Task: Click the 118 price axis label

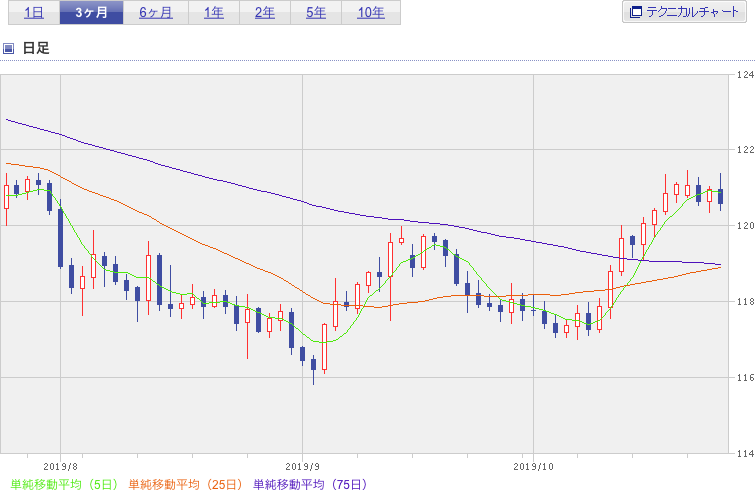Action: (745, 301)
